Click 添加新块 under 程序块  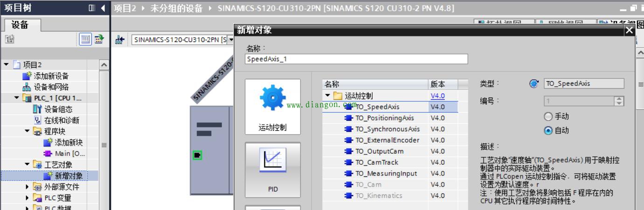(69, 143)
